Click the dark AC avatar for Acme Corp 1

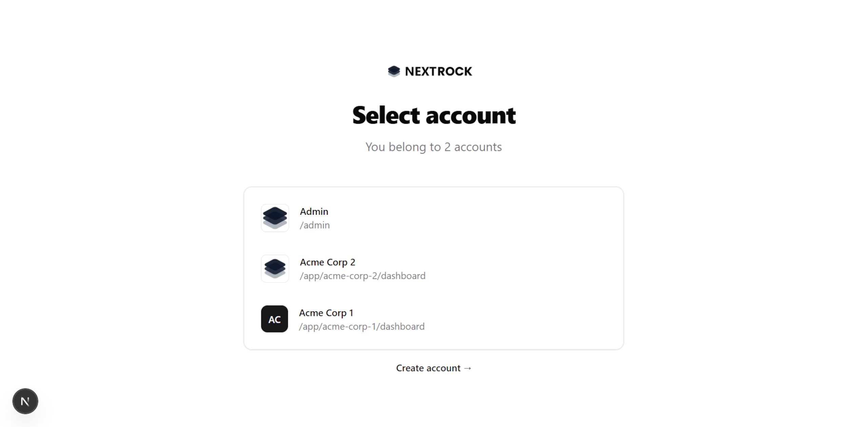274,319
